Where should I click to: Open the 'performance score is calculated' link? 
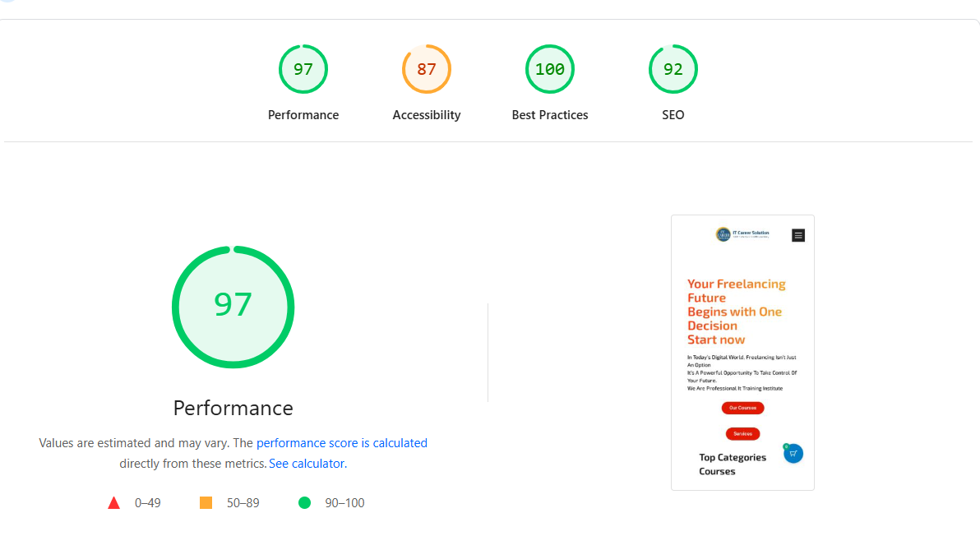point(342,442)
